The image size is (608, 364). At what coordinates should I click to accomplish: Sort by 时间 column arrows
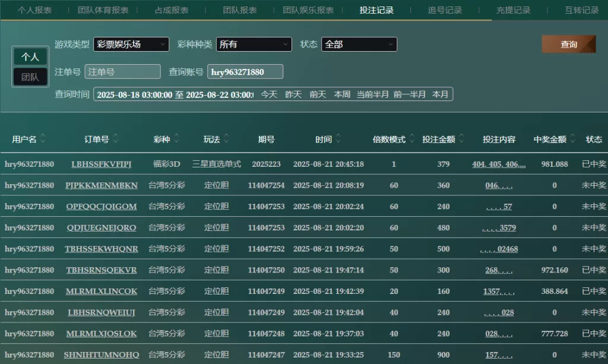[338, 138]
